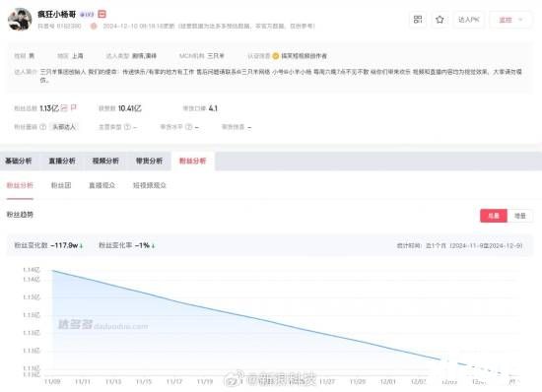This screenshot has height=392, width=542.
Task: Click the help icon next to 粉丝量级
Action: [x=42, y=127]
